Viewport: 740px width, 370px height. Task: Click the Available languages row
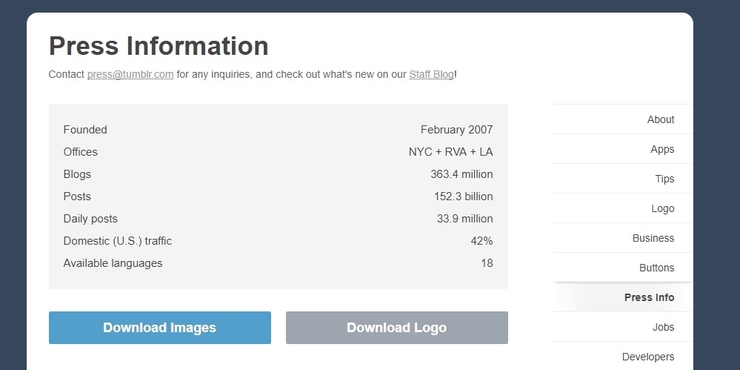[278, 263]
